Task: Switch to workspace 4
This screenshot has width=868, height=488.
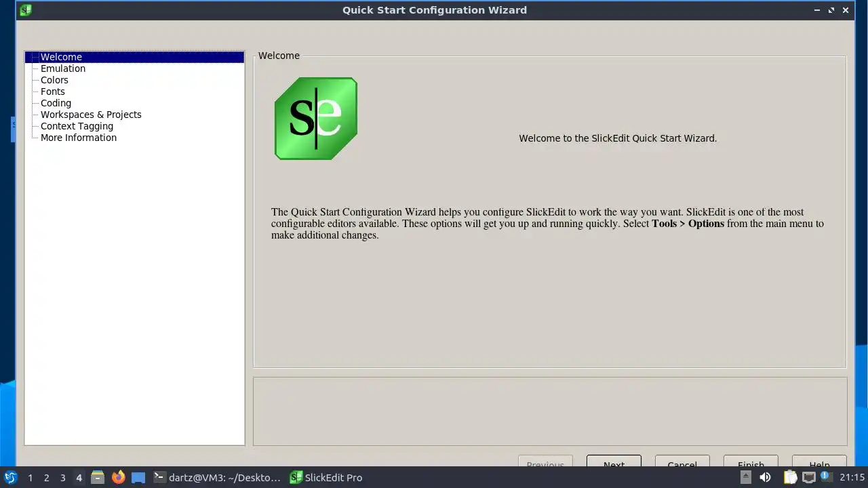Action: pyautogui.click(x=79, y=478)
